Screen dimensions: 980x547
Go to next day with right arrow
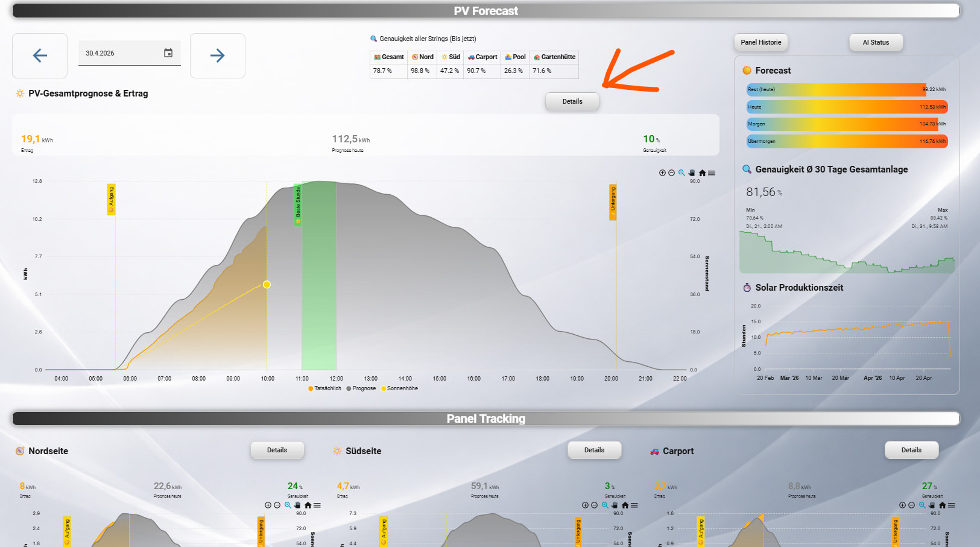click(218, 55)
